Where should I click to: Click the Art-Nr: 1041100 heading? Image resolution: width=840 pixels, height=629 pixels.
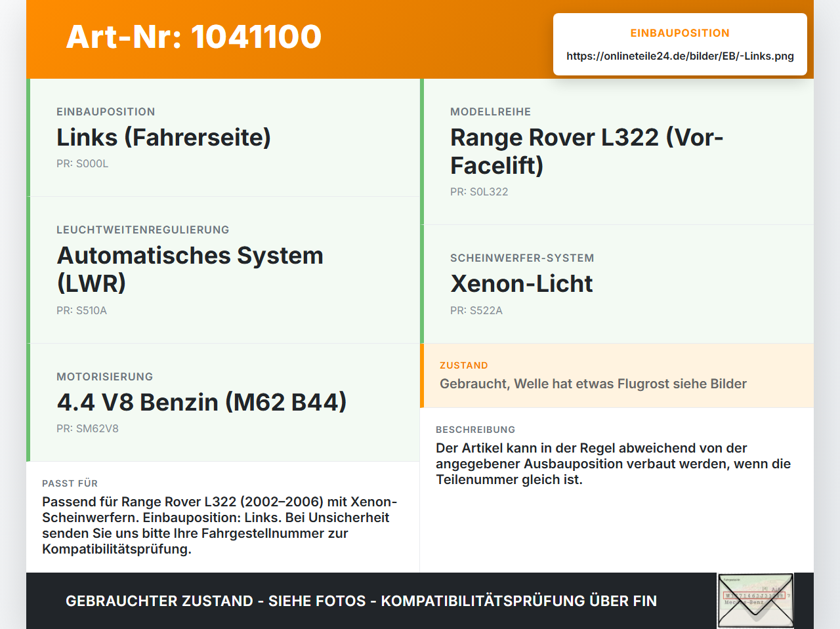pos(194,37)
